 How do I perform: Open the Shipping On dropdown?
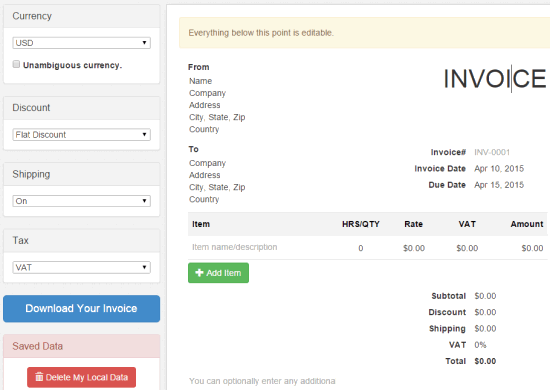point(81,201)
